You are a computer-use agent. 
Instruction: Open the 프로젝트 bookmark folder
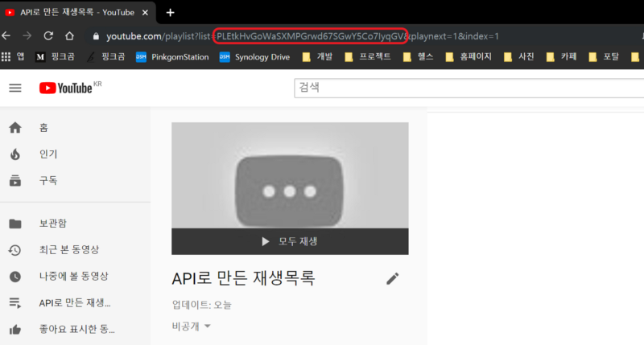coord(368,56)
